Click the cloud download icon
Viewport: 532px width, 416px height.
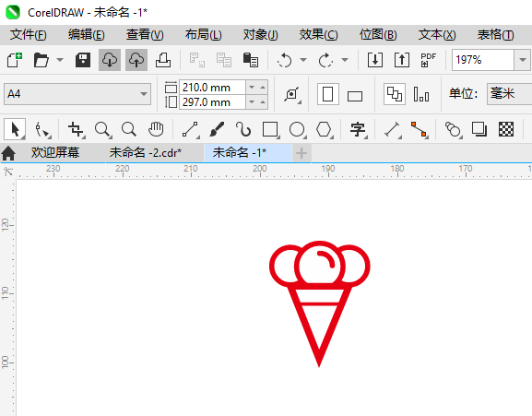point(109,60)
